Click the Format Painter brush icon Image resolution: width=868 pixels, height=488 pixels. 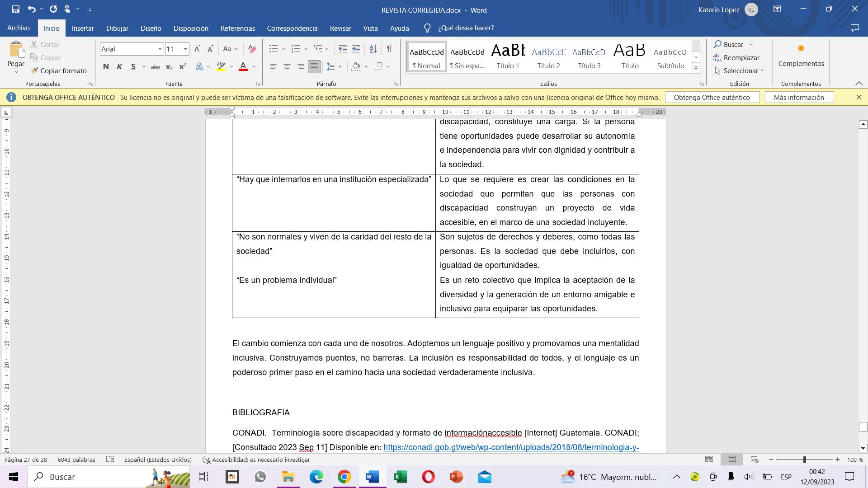(x=35, y=70)
